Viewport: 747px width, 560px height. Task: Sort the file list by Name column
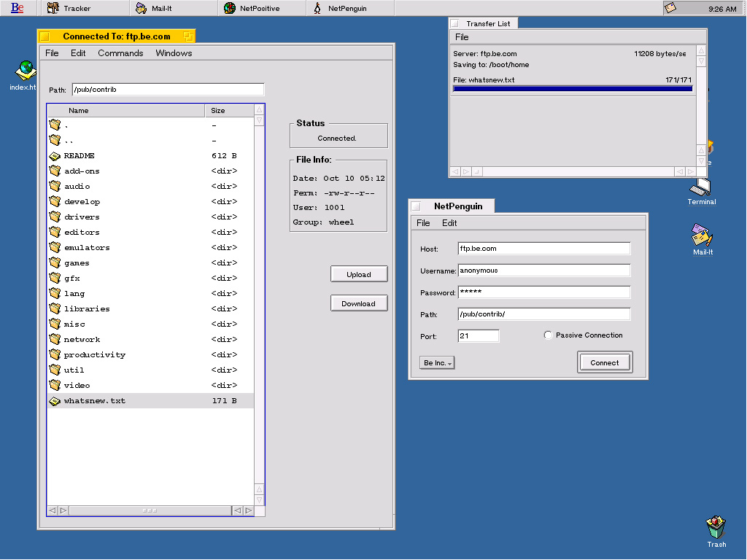(125, 111)
